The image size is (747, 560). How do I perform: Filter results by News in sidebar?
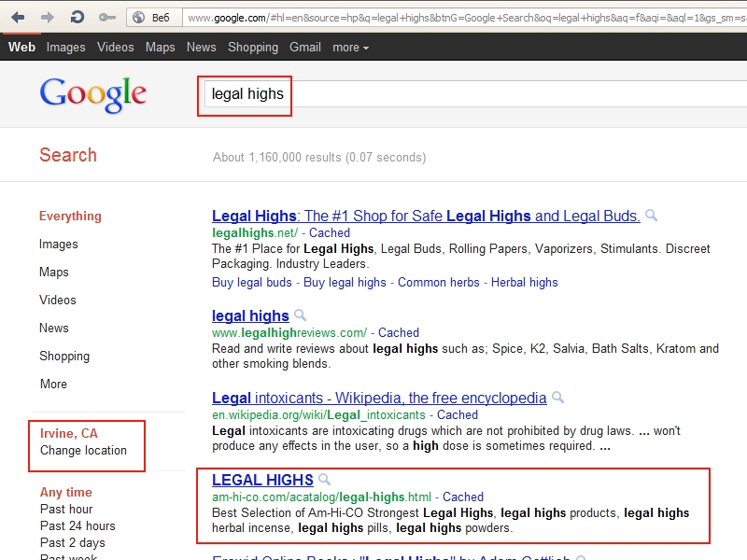54,329
